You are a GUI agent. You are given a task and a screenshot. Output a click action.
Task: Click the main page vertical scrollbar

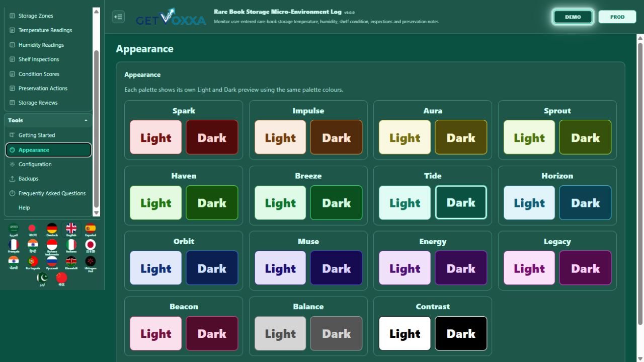pos(640,184)
